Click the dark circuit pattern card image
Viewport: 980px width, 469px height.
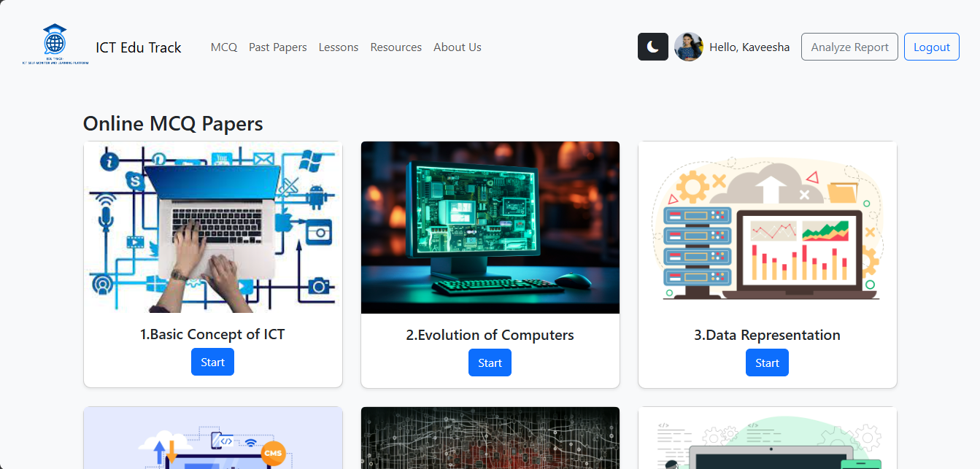[x=490, y=438]
